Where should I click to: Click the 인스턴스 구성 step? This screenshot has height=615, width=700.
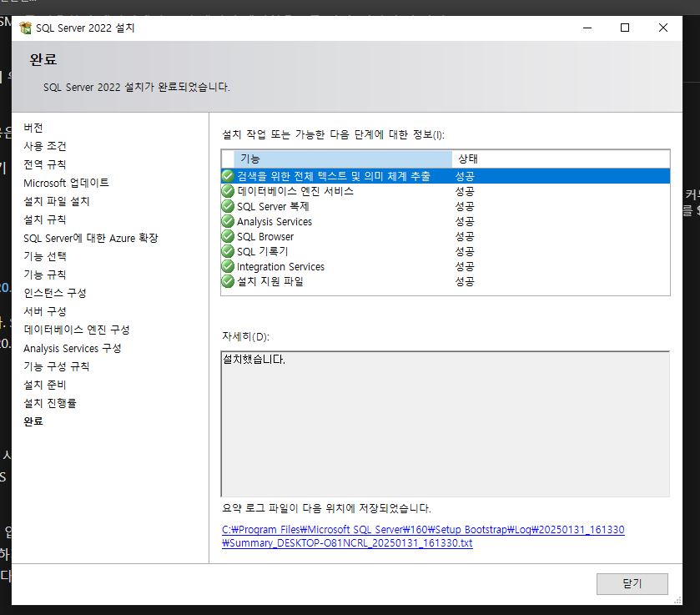click(55, 293)
